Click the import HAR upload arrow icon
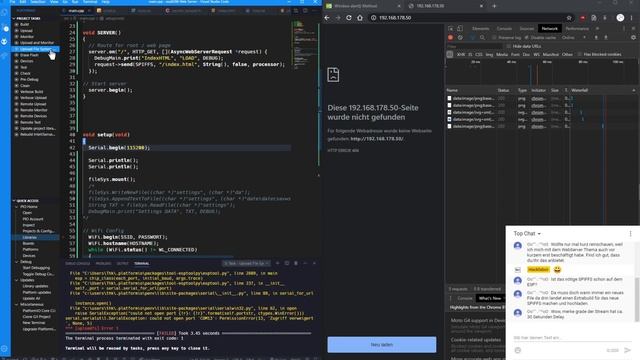Viewport: 640px width, 360px height. (596, 38)
